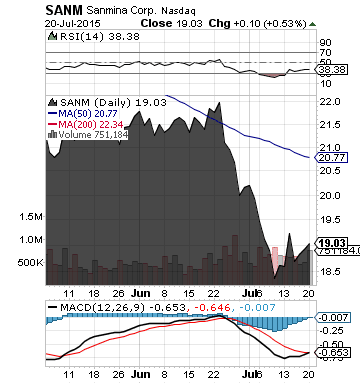
Task: Click the 1.5M volume axis label
Action: pyautogui.click(x=31, y=217)
